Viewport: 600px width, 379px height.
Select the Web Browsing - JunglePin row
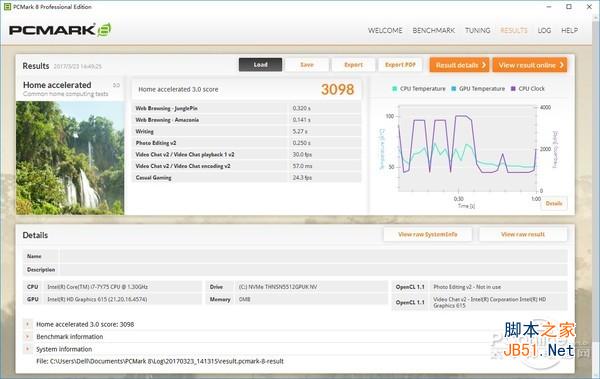246,108
